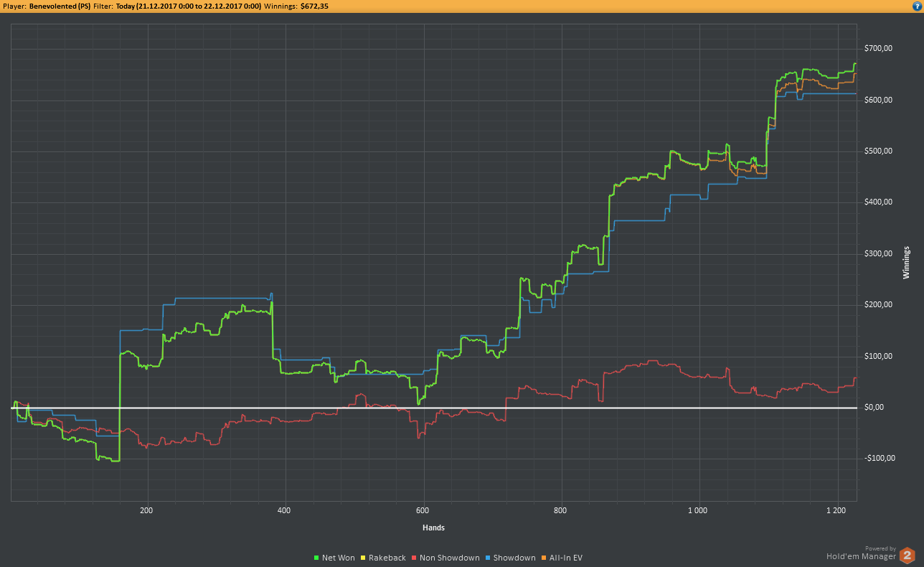Click the 1 000 hands x-axis label

point(698,511)
